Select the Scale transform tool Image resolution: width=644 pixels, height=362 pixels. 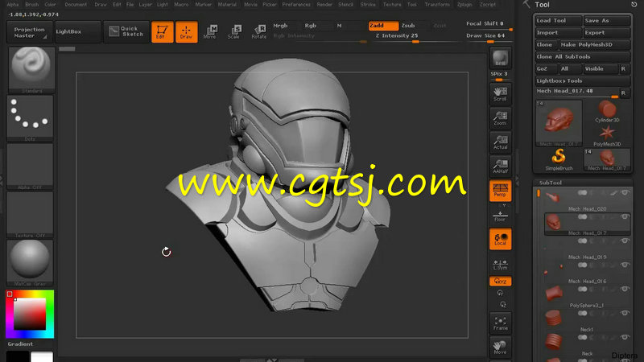[234, 31]
